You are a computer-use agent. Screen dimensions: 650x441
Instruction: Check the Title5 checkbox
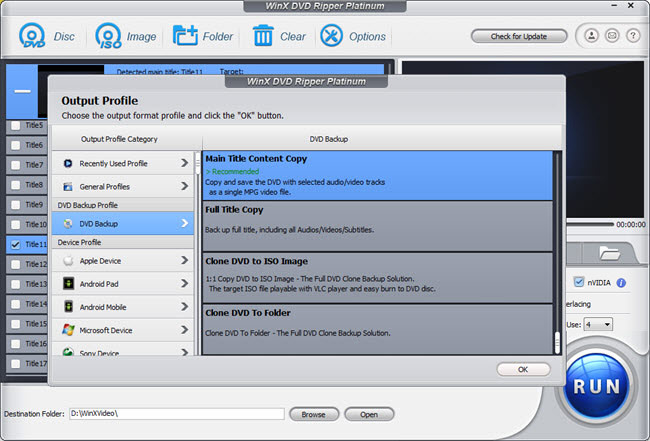click(16, 126)
